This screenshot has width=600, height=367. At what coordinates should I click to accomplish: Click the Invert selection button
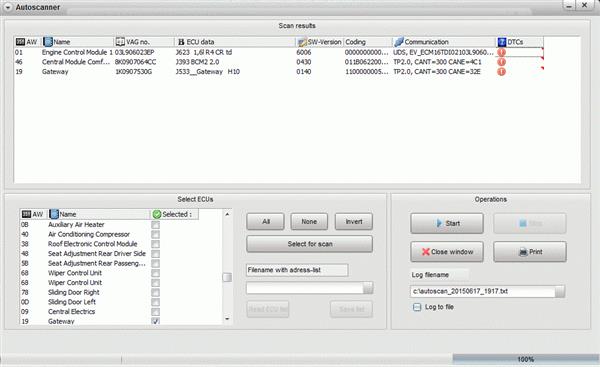354,222
